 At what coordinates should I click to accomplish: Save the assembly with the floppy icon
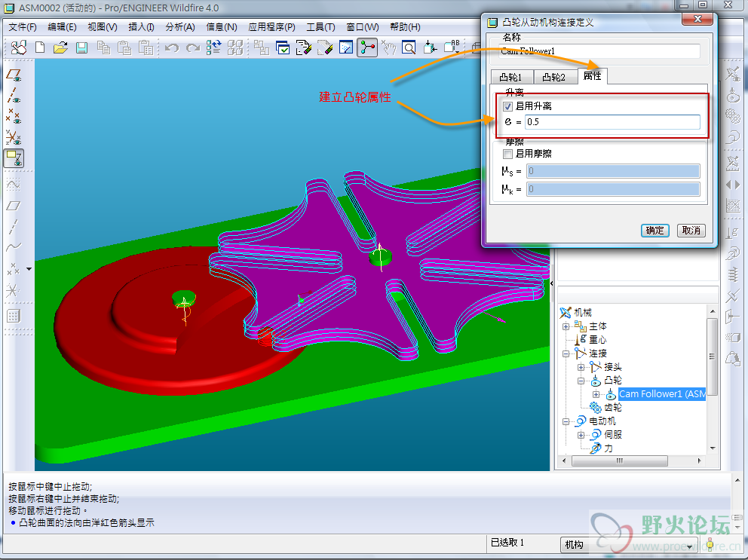coord(82,47)
